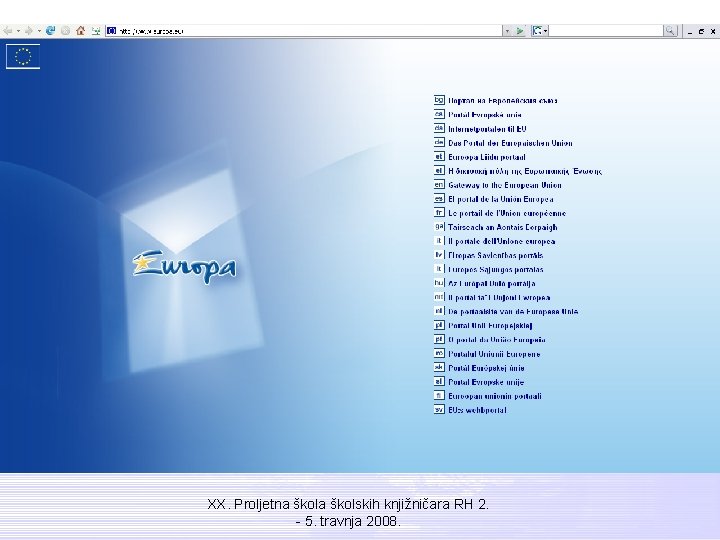The image size is (720, 540).
Task: Open 'El portal de la Unión Europea' link
Action: point(501,199)
